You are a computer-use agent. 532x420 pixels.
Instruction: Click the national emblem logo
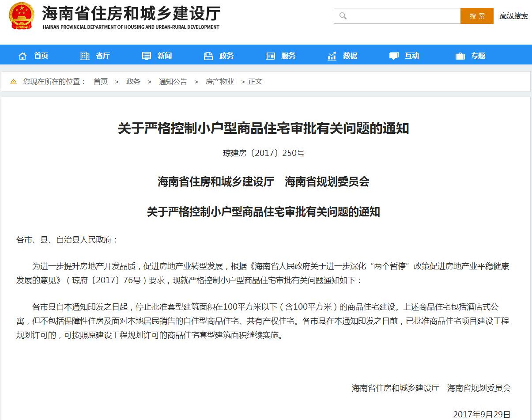pyautogui.click(x=21, y=16)
